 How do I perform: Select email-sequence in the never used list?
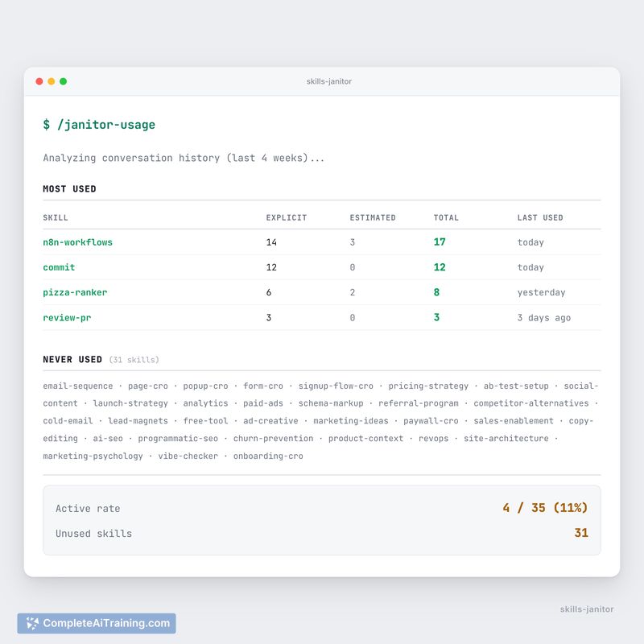click(x=78, y=386)
